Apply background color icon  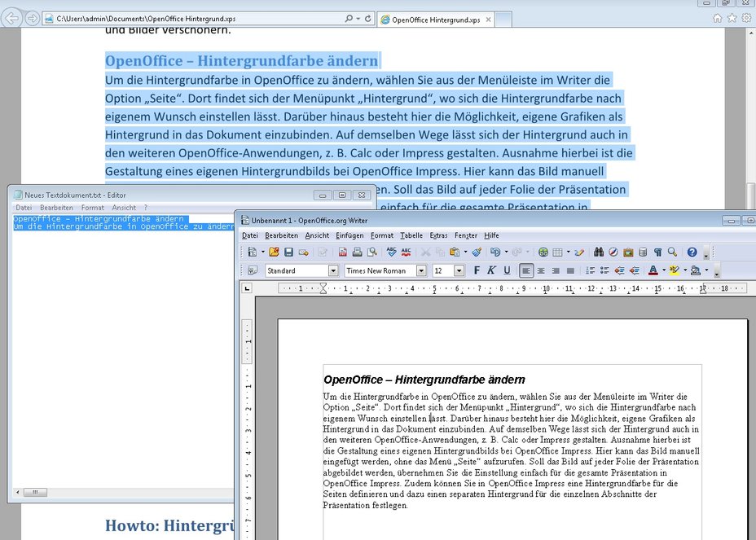click(x=695, y=270)
